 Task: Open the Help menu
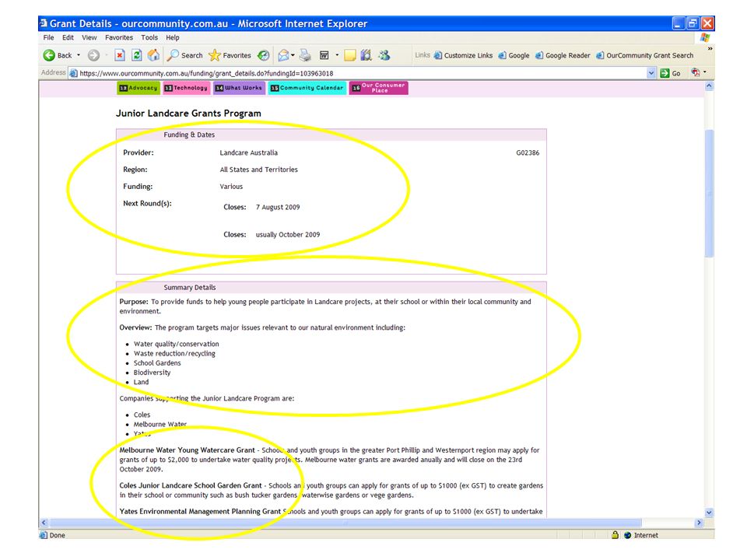click(x=173, y=37)
